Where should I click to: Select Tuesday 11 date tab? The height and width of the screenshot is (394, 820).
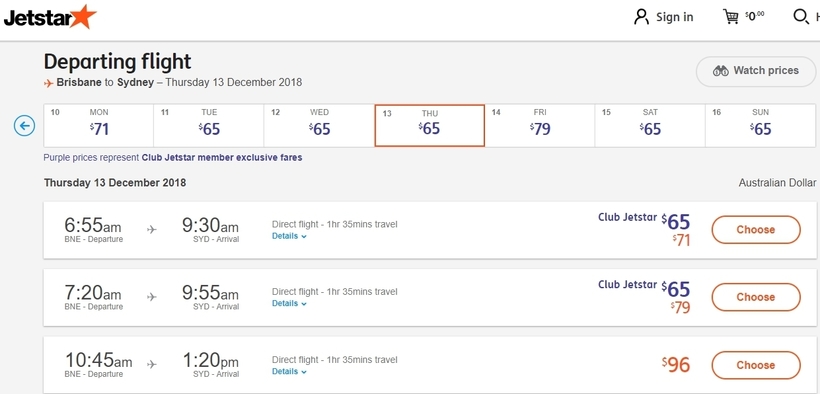click(209, 126)
